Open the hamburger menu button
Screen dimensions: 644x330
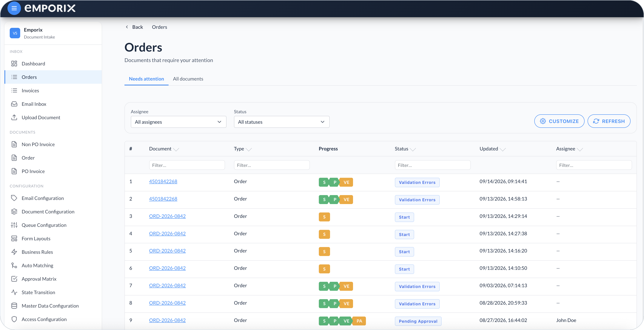pos(14,8)
